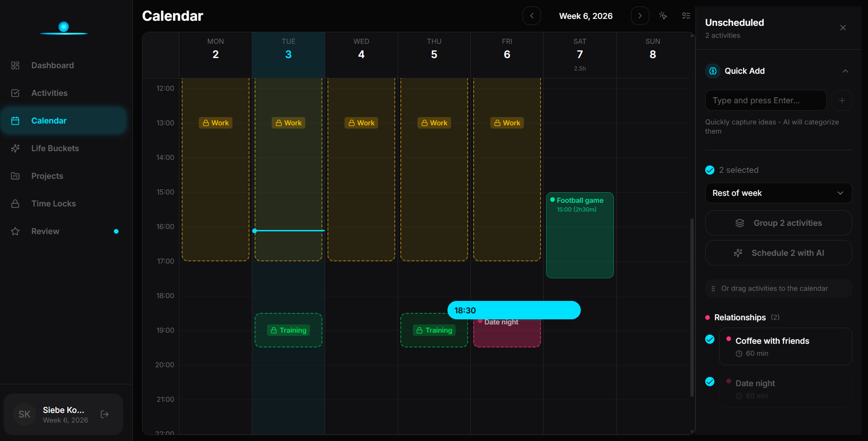Viewport: 868px width, 441px height.
Task: Open Life Buckets in the sidebar
Action: pos(55,148)
